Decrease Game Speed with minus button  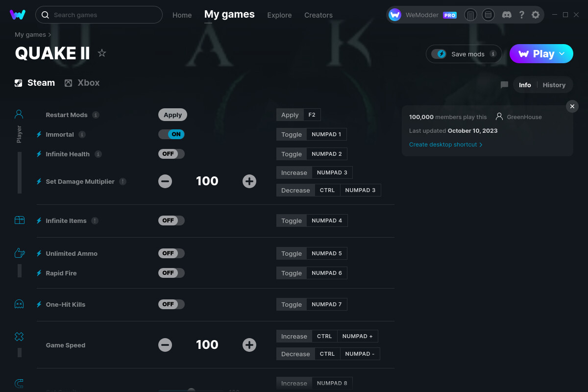[x=165, y=345]
